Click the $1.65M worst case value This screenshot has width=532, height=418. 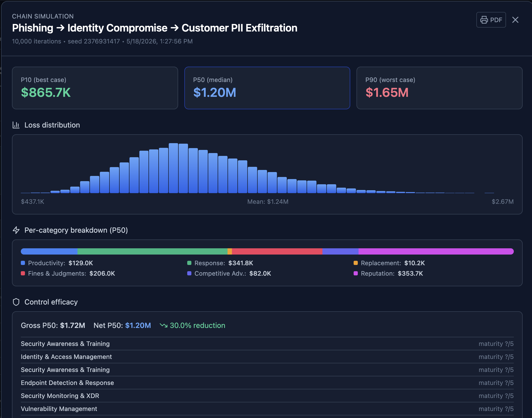[x=387, y=93]
